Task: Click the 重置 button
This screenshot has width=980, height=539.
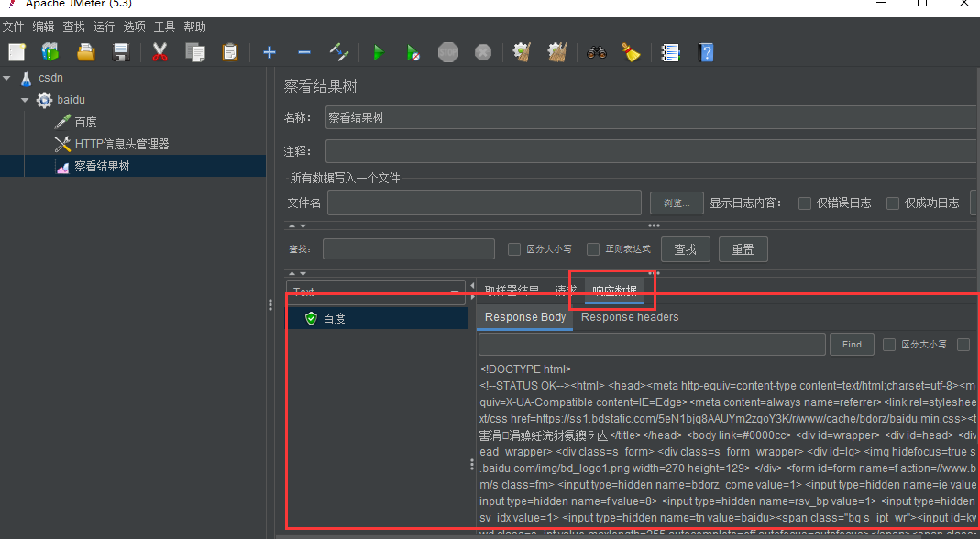Action: coord(743,249)
